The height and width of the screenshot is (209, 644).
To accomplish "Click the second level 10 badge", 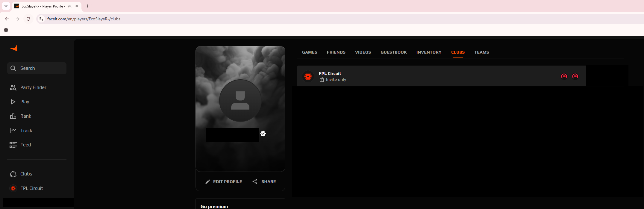I will point(575,76).
